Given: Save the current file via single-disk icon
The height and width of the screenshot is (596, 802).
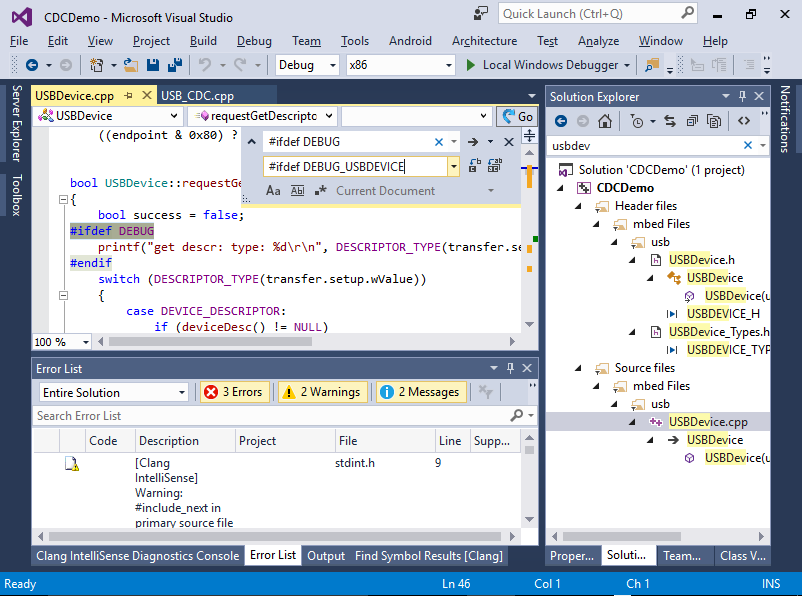Looking at the screenshot, I should [x=153, y=65].
